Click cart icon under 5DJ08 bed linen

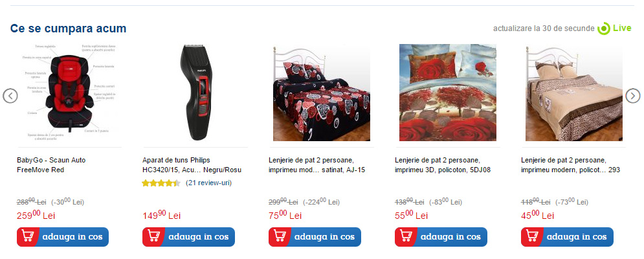pos(406,237)
